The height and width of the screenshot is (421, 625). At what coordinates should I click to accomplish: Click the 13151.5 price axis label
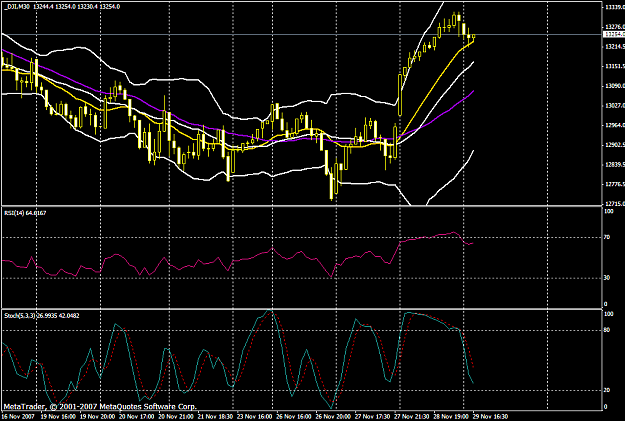click(x=614, y=66)
